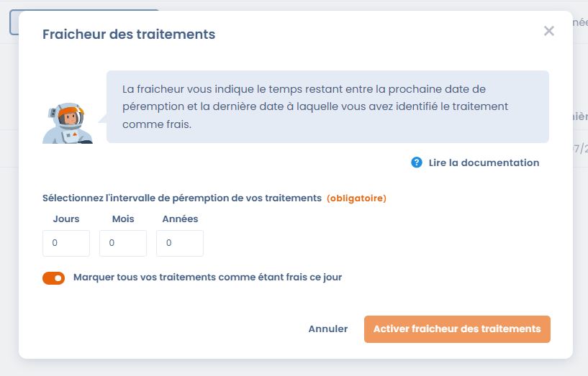Open the "Lire la documentation" link

coord(484,162)
